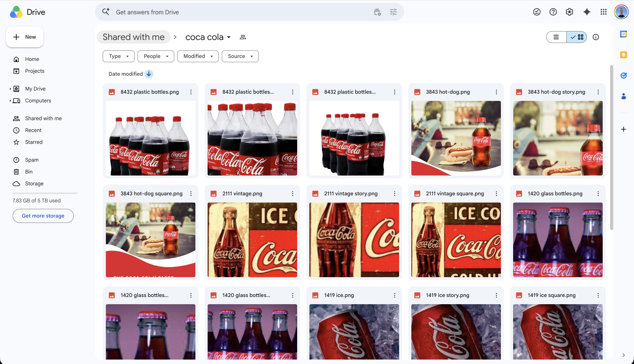Click the New button

pos(24,37)
